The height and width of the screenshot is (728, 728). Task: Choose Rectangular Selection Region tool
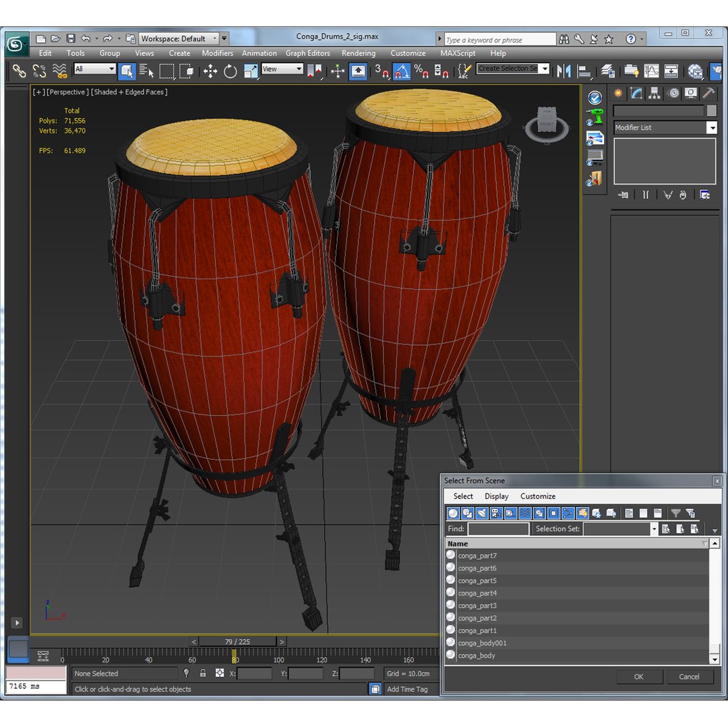pos(166,71)
